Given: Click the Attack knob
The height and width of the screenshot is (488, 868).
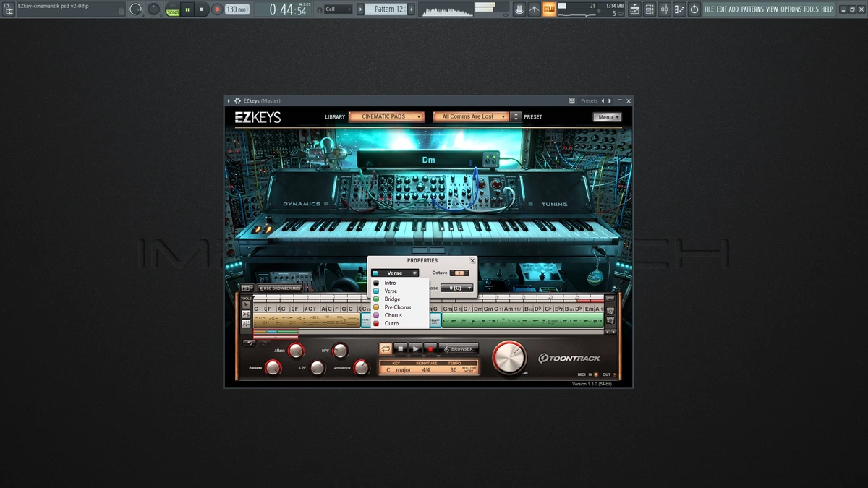Looking at the screenshot, I should pos(296,351).
